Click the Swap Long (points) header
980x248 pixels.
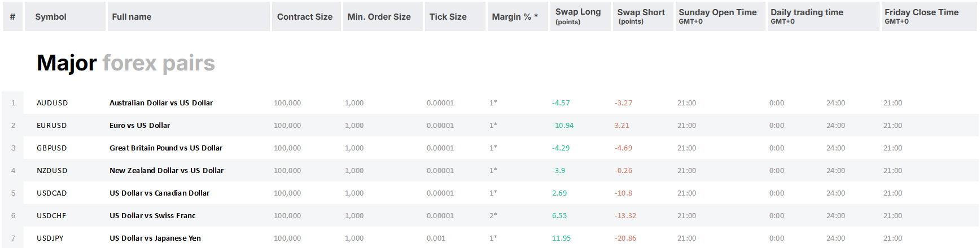click(x=578, y=16)
